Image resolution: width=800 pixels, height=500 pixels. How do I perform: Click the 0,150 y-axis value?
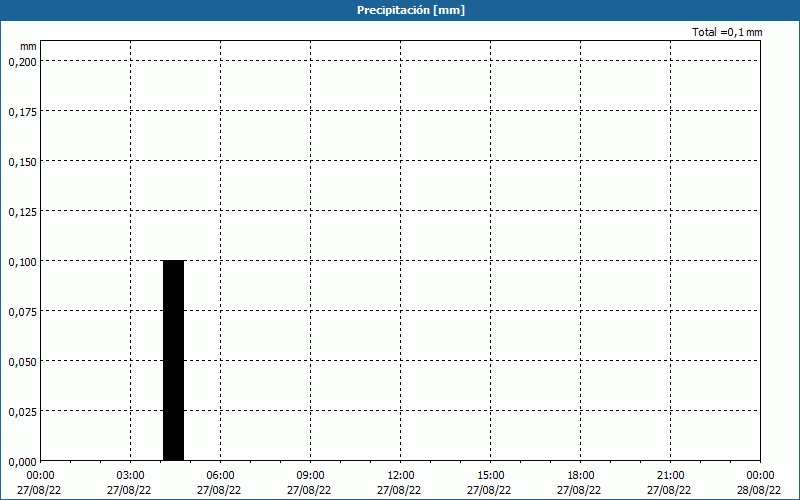(x=23, y=162)
